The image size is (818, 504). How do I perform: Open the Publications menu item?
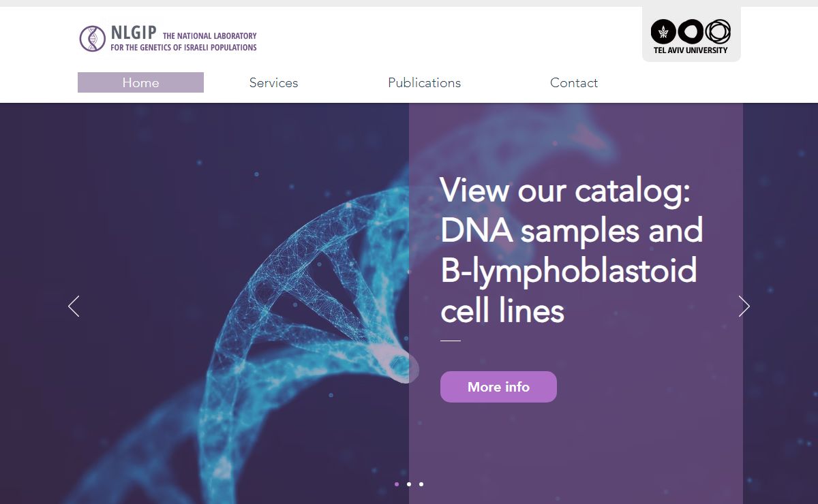coord(424,82)
